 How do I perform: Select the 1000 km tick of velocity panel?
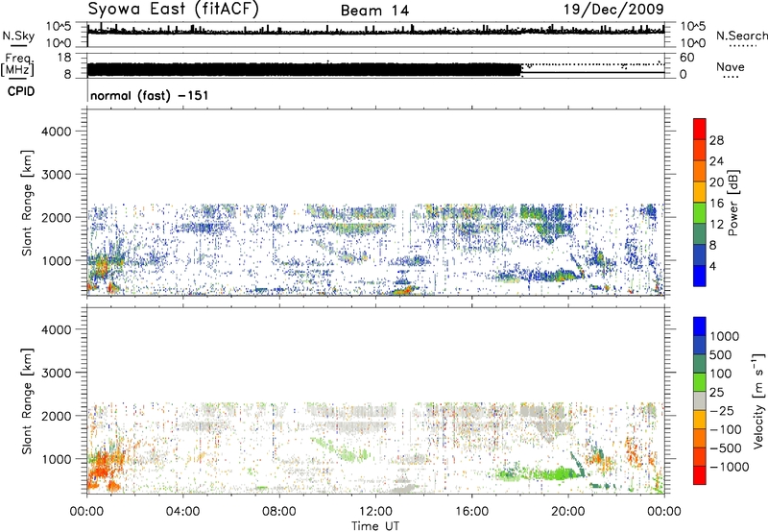point(56,459)
